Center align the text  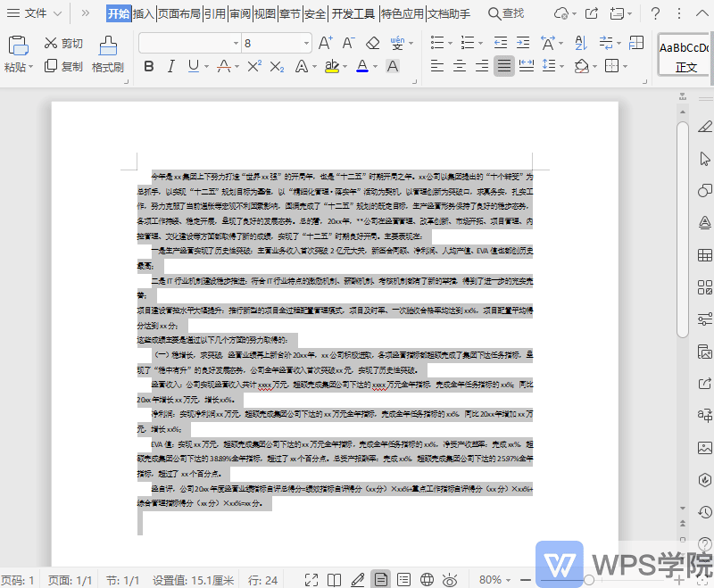pos(460,66)
